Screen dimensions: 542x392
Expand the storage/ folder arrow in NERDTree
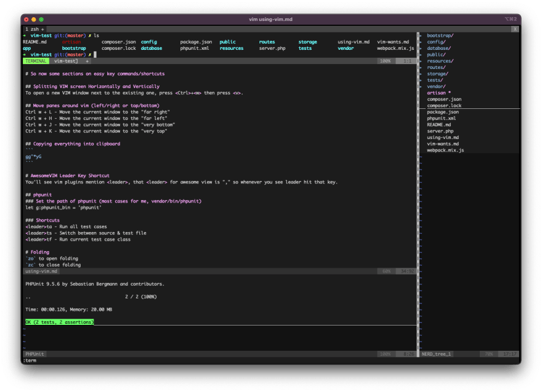(421, 74)
